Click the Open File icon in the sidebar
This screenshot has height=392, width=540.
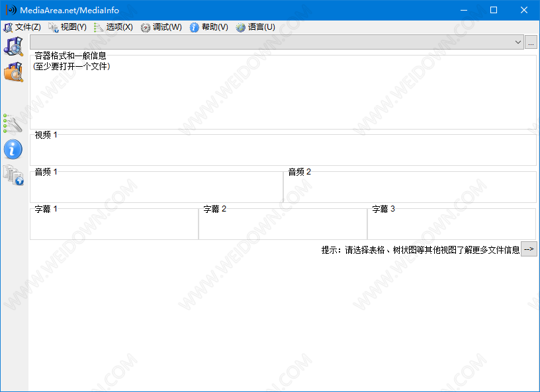tap(13, 46)
